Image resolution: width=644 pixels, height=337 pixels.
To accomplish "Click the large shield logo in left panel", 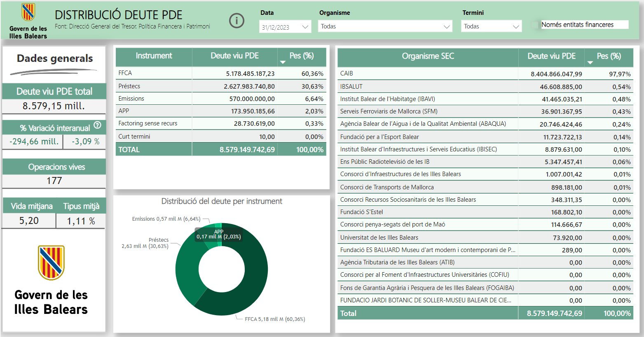I will pos(51,263).
